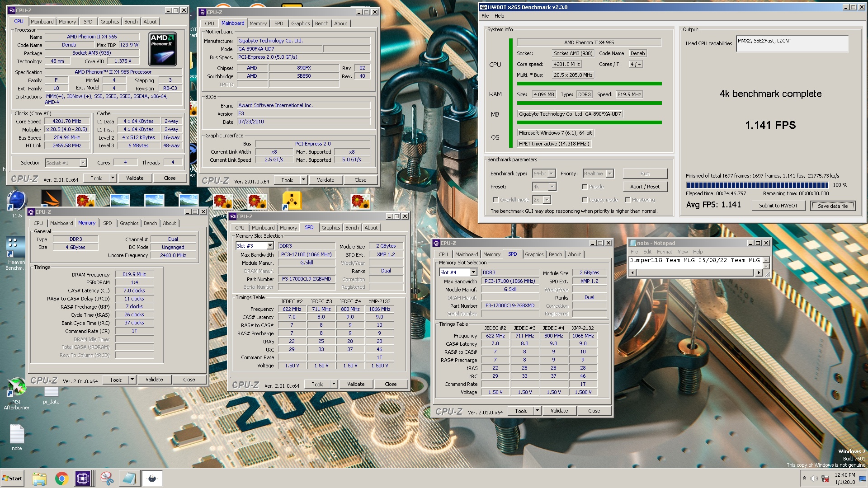Image resolution: width=868 pixels, height=488 pixels.
Task: Click the Uncore Frequency value 2460.0 MHz
Action: point(173,255)
